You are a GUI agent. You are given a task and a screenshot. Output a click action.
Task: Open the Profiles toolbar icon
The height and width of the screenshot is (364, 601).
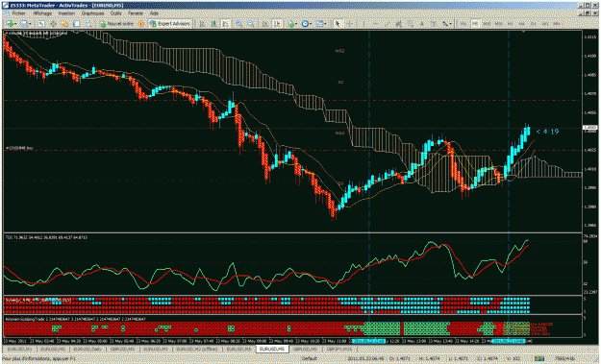(24, 24)
